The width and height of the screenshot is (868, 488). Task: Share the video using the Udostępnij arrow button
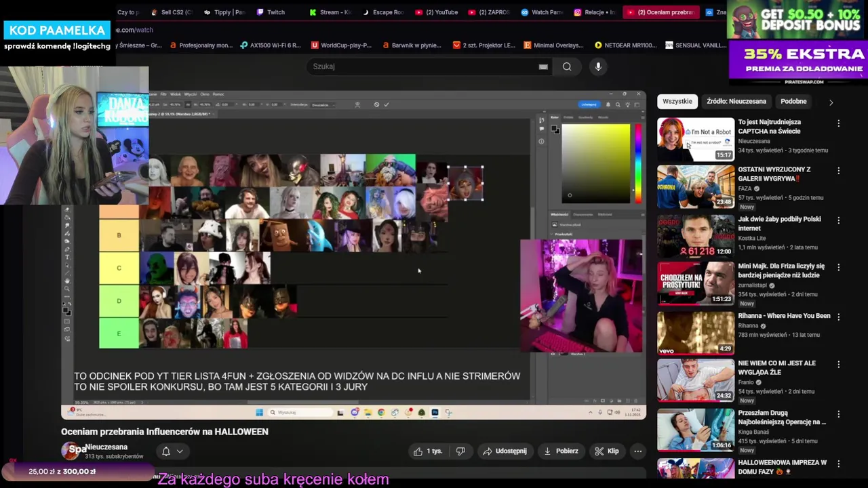(505, 451)
